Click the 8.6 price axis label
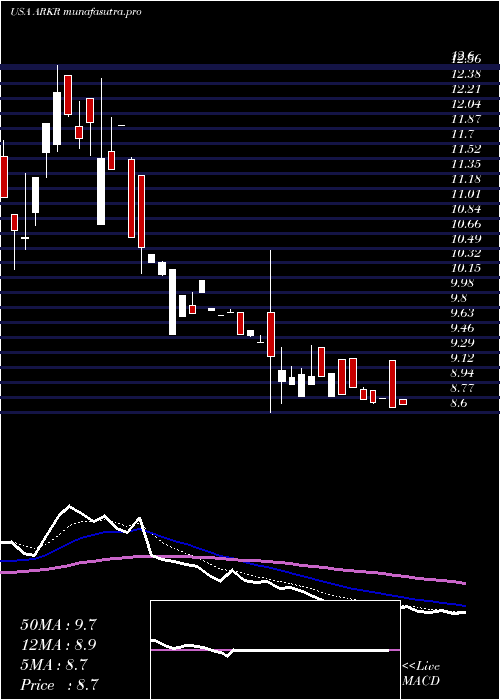500x700 pixels. point(459,403)
